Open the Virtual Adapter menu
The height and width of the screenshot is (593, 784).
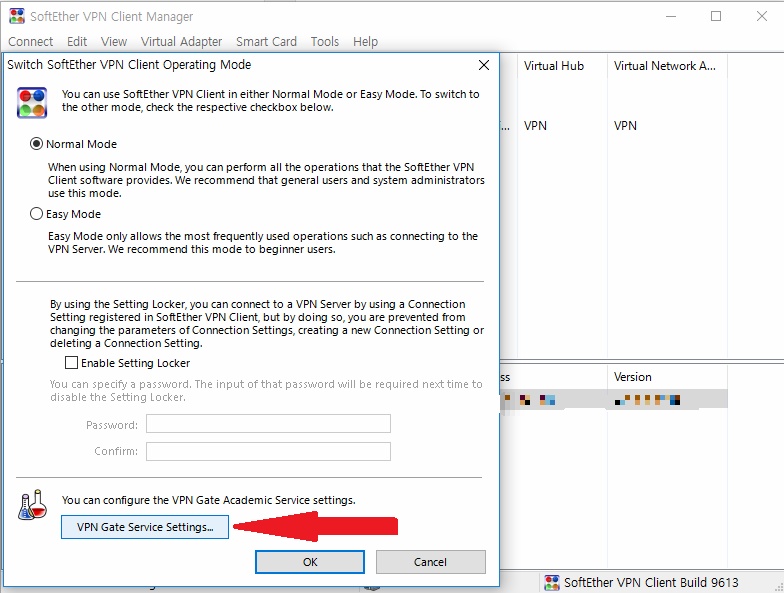point(182,42)
